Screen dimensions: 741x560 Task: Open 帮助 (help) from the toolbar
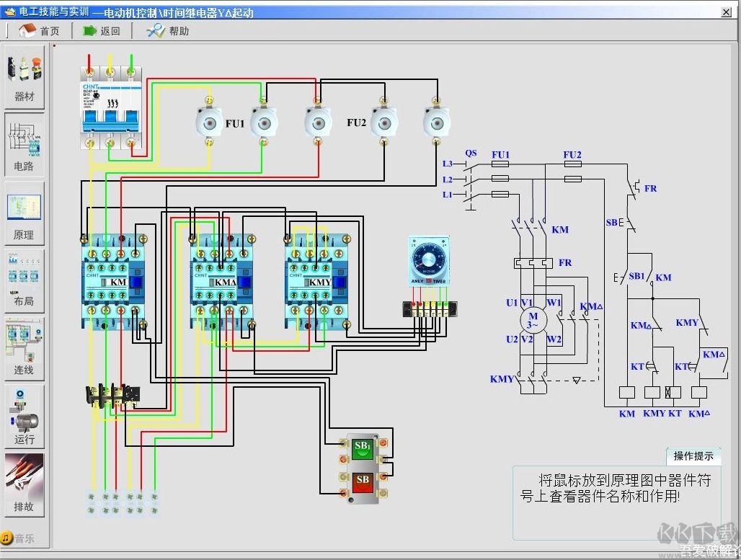167,30
